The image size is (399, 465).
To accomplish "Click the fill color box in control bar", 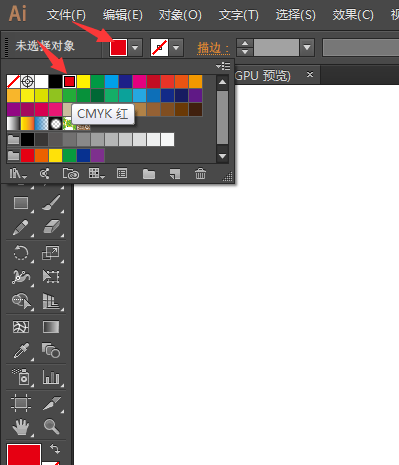I will click(x=118, y=48).
